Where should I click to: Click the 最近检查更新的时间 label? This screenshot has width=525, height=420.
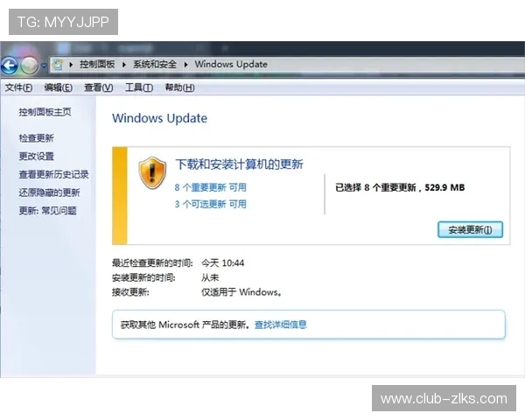[x=152, y=262]
